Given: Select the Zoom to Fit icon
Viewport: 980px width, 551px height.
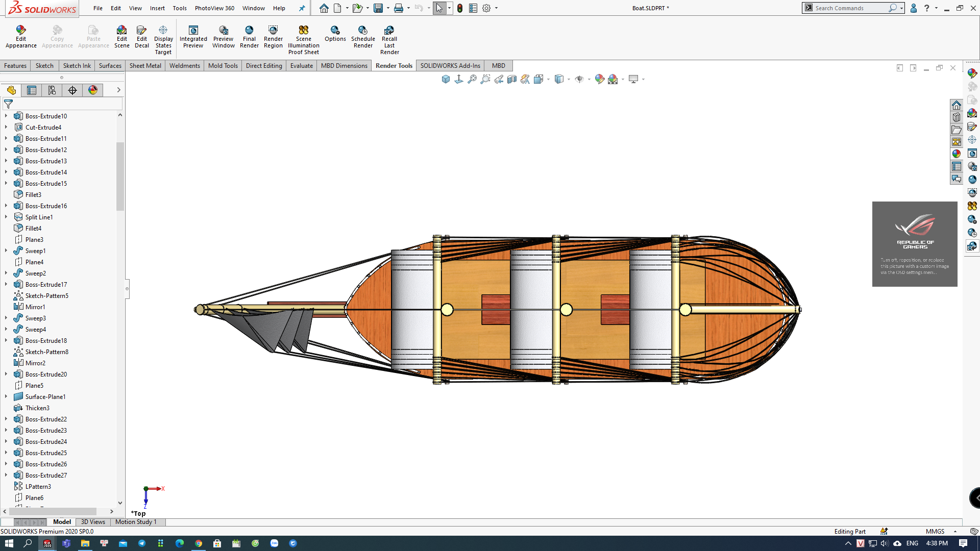Looking at the screenshot, I should click(x=472, y=79).
